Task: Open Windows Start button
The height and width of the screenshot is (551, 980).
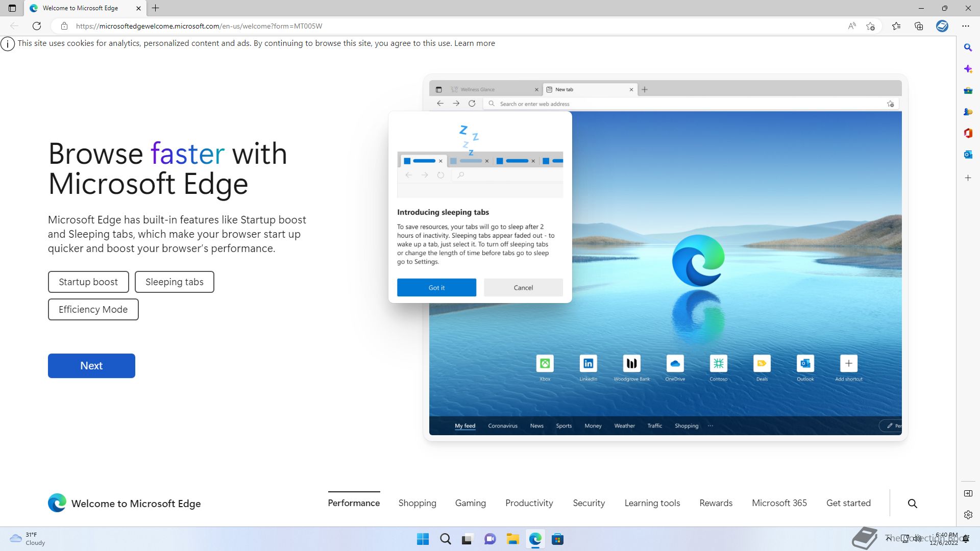Action: point(423,539)
